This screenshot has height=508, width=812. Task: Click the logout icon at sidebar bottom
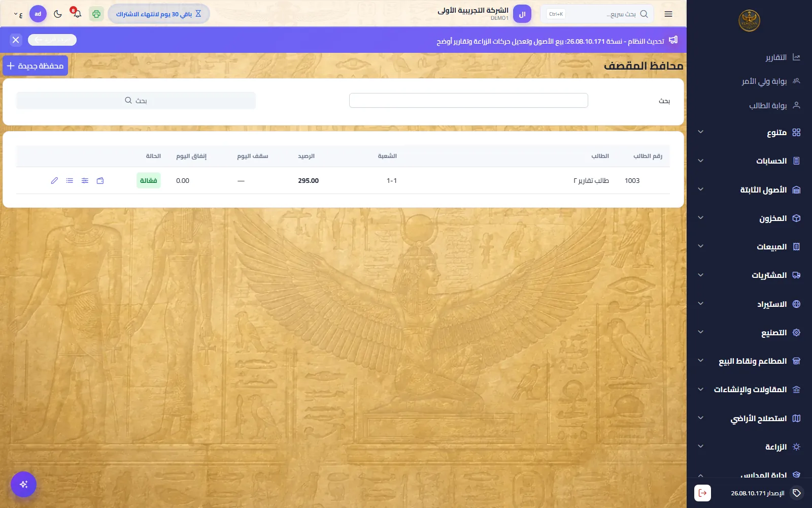point(702,493)
